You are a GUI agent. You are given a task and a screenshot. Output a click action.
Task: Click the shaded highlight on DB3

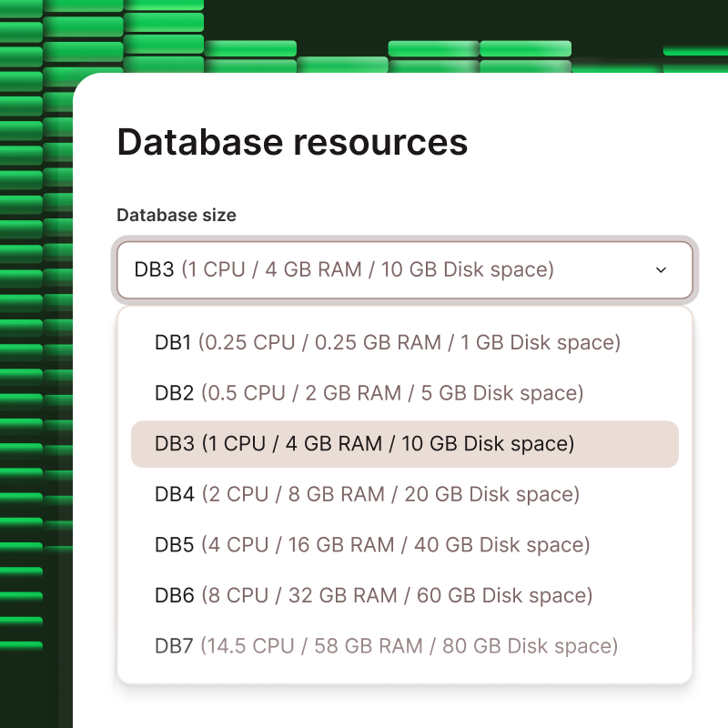pos(405,444)
